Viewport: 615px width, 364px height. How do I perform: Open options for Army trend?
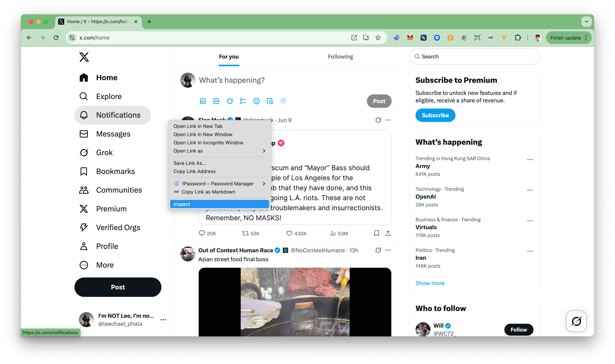pyautogui.click(x=530, y=159)
